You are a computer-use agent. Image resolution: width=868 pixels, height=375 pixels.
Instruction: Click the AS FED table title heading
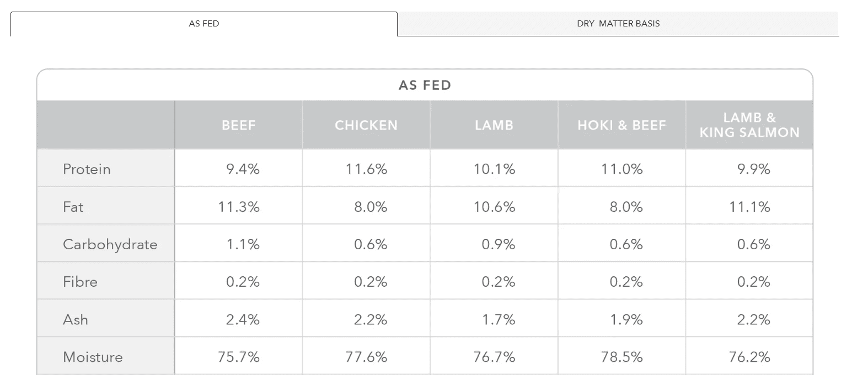point(425,85)
